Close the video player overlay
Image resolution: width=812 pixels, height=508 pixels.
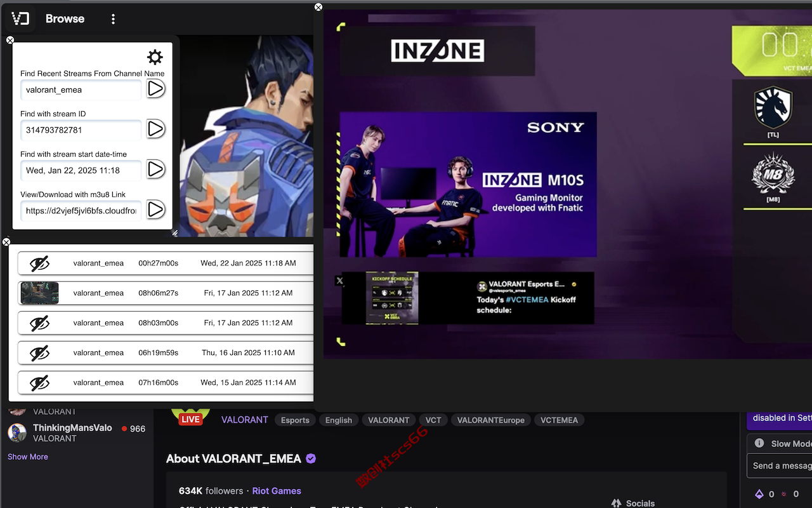[318, 7]
